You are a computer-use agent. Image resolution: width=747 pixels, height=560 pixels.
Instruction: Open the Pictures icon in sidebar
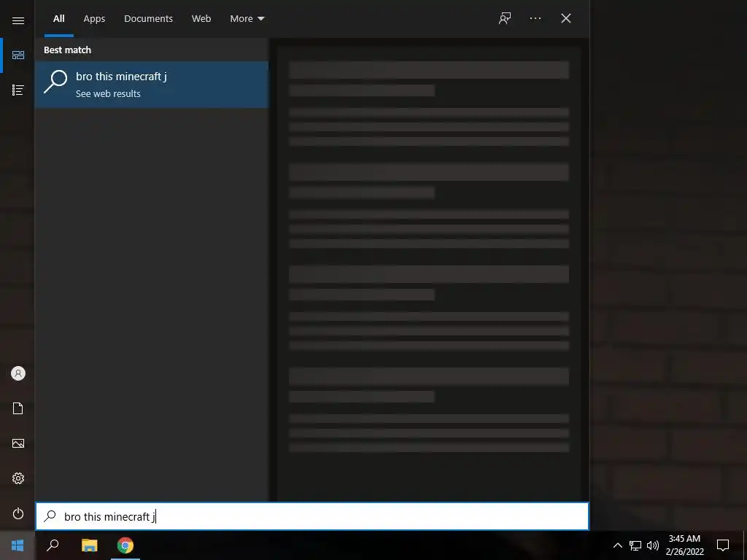[x=18, y=443]
